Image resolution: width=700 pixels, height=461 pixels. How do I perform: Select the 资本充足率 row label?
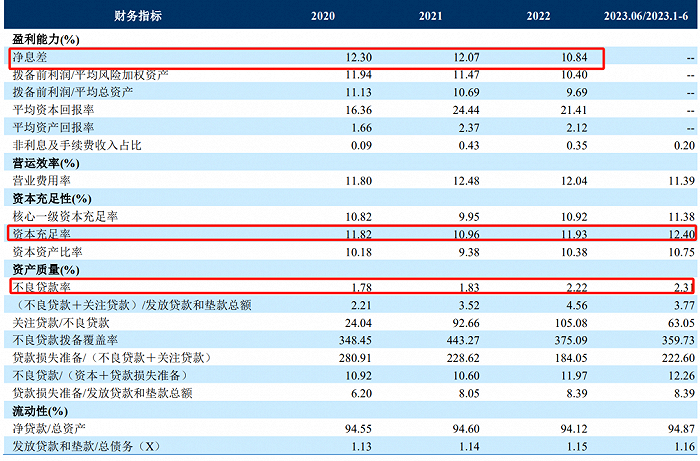click(42, 234)
